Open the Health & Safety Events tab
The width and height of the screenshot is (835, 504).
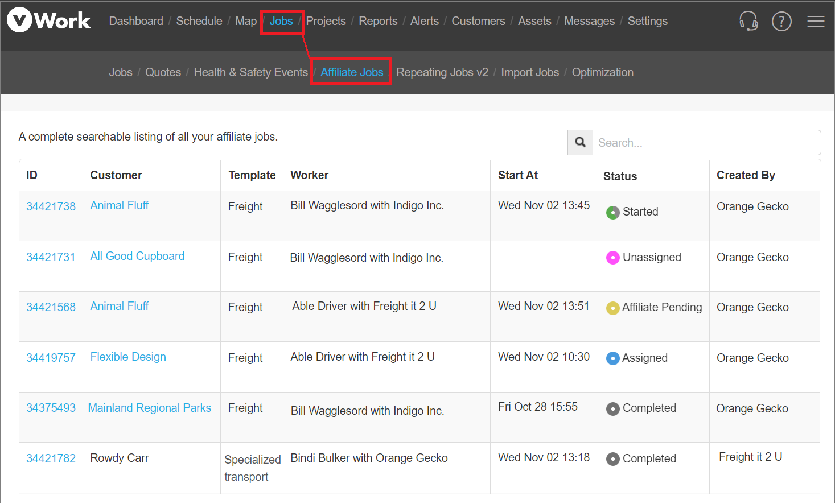tap(250, 72)
